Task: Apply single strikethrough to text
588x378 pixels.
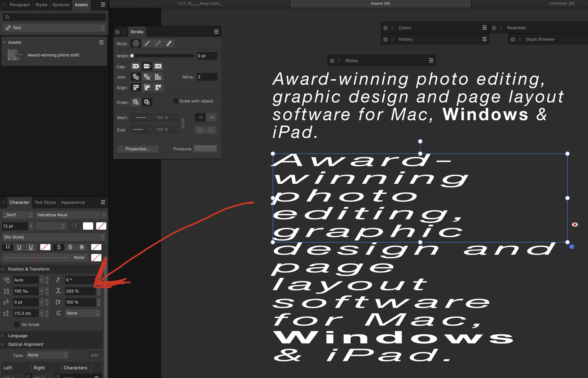Action: coord(70,247)
